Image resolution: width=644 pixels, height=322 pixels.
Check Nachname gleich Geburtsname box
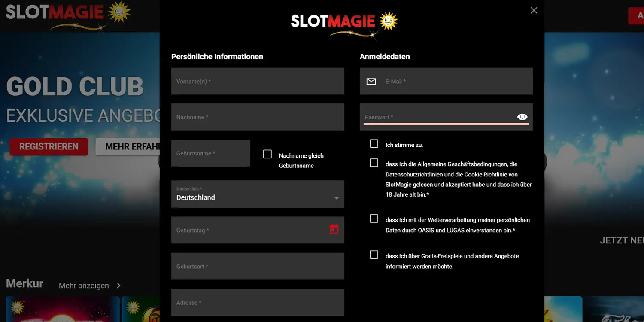267,154
